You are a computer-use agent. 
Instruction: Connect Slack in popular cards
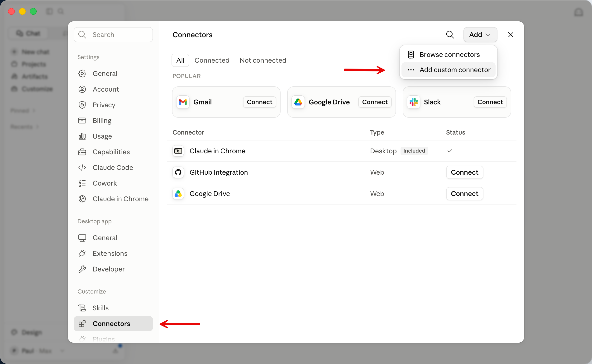point(490,102)
